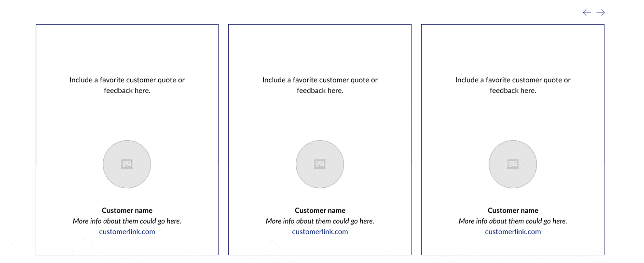Click the Customer name in the third card
The width and height of the screenshot is (644, 263).
click(513, 210)
